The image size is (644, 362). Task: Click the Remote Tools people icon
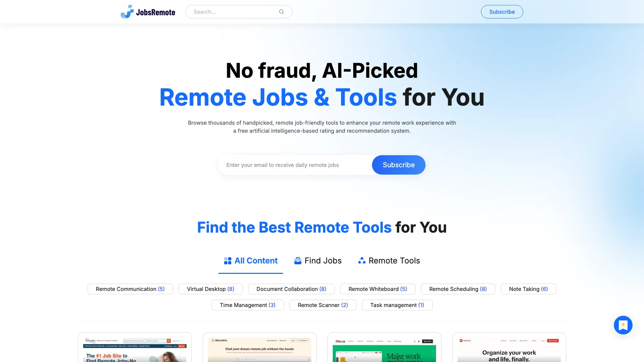361,260
